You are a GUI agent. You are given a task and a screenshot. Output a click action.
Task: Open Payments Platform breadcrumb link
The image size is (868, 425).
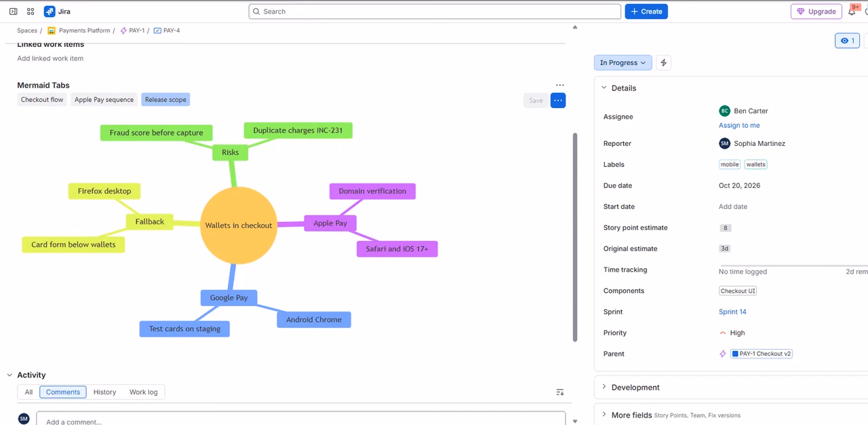coord(85,31)
